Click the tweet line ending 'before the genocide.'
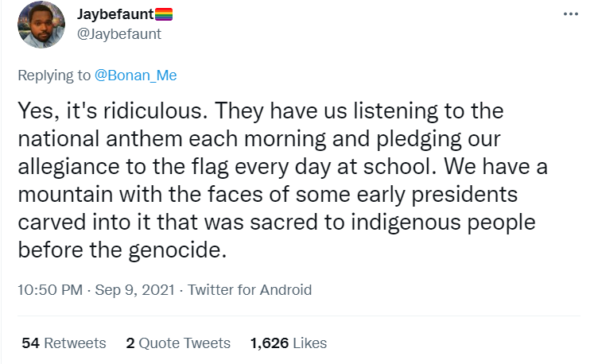 (122, 253)
